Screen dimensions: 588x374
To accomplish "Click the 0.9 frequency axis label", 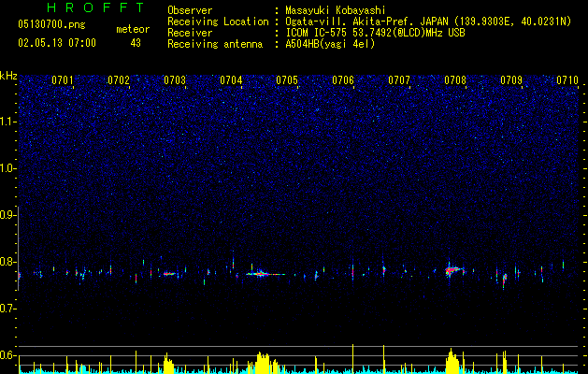I will [7, 215].
